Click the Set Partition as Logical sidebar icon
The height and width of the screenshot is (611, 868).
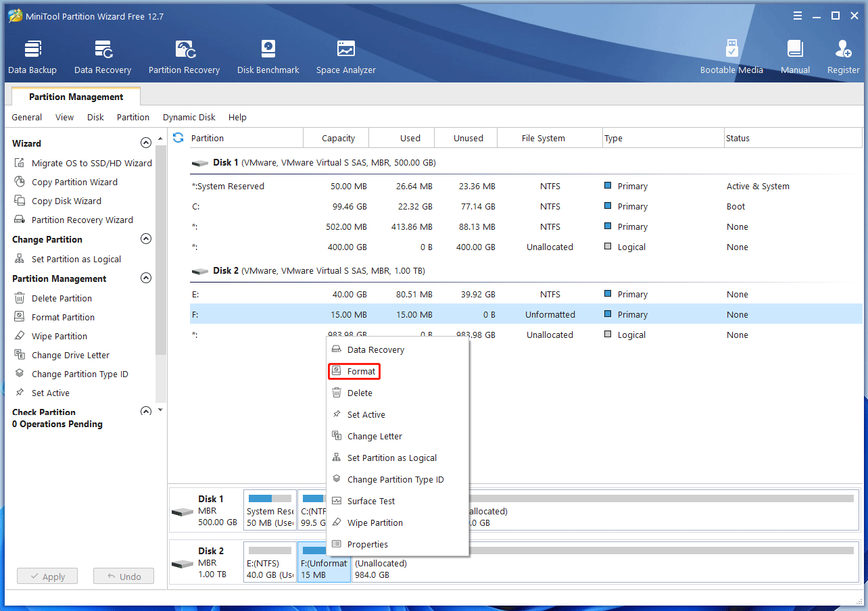19,259
